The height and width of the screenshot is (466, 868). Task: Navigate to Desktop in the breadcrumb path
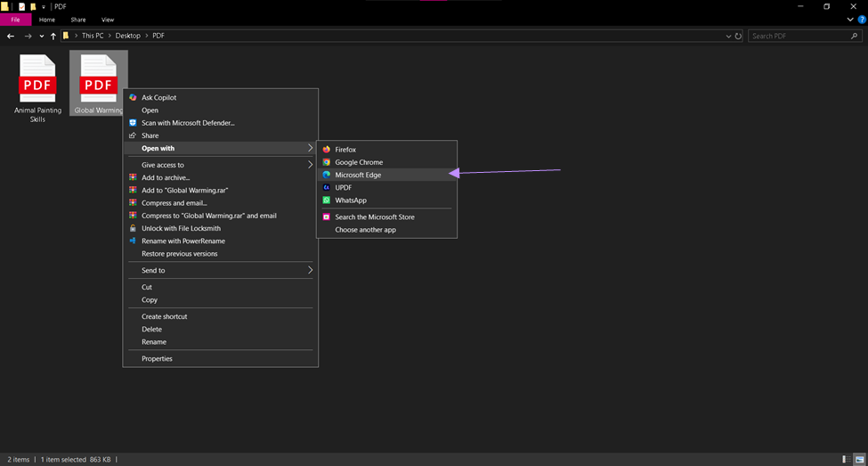click(x=128, y=36)
